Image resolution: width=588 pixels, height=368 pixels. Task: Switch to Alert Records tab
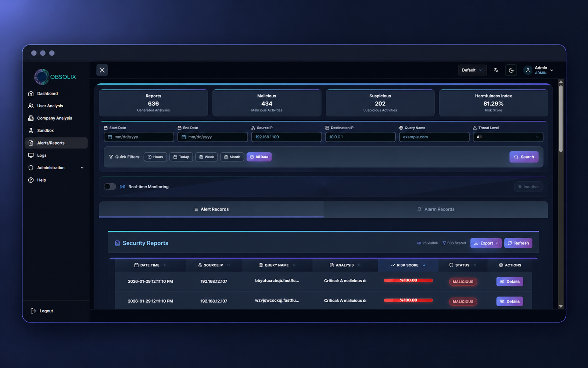211,209
